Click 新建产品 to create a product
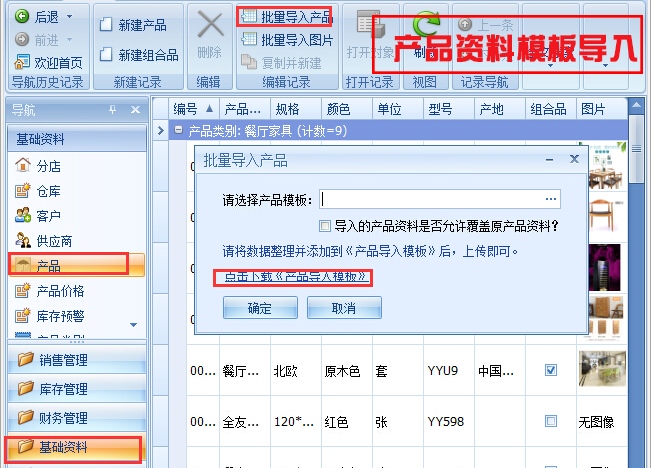Viewport: 651px width, 468px height. [105, 25]
